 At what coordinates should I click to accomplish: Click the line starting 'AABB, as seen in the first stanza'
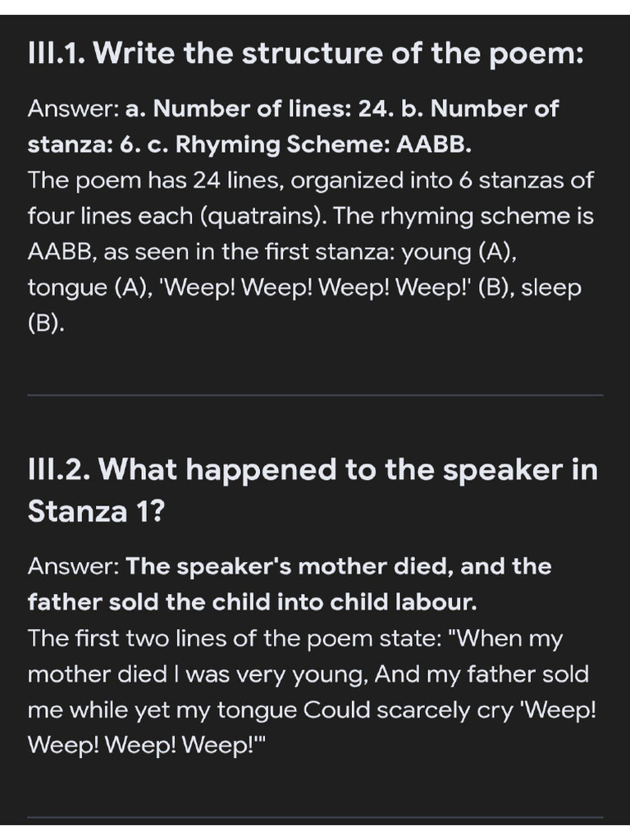click(272, 252)
